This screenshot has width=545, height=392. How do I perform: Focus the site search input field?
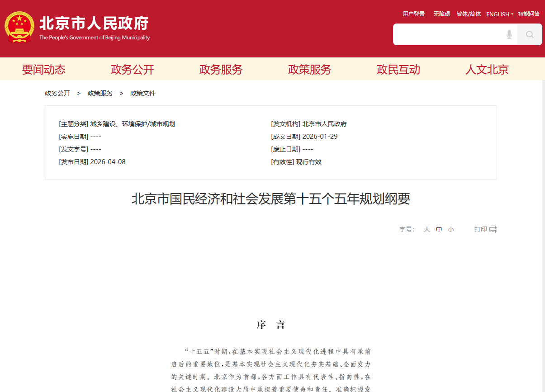pos(448,34)
